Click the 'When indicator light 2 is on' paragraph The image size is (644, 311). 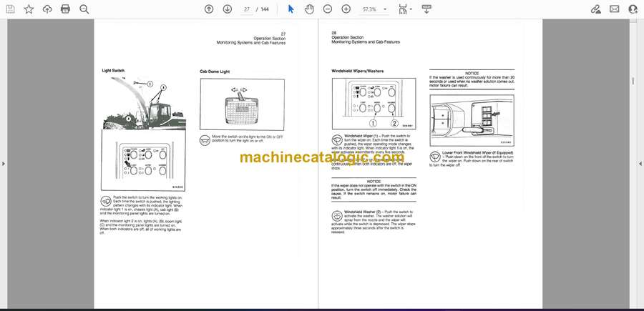click(141, 227)
